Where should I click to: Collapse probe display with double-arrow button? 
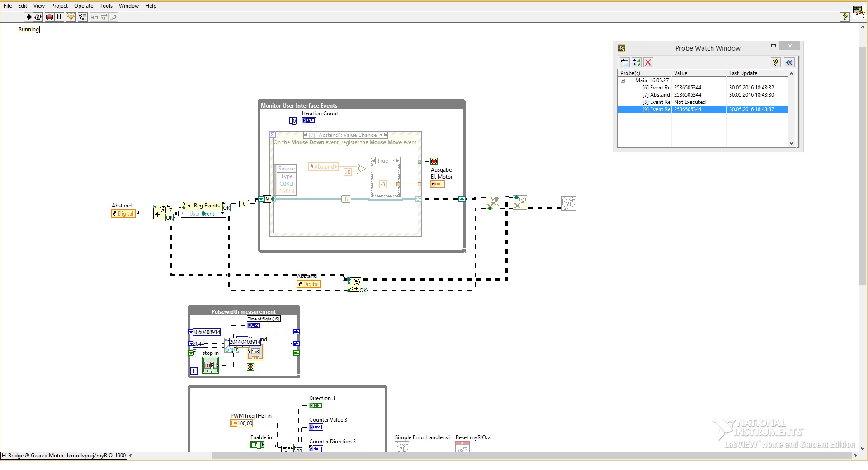[x=789, y=62]
